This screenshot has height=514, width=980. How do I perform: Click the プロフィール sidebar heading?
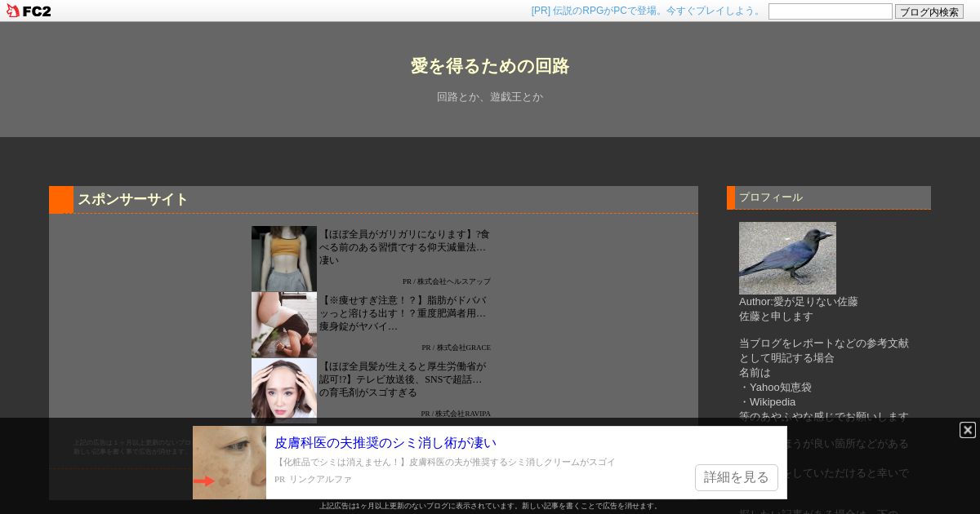tap(771, 197)
